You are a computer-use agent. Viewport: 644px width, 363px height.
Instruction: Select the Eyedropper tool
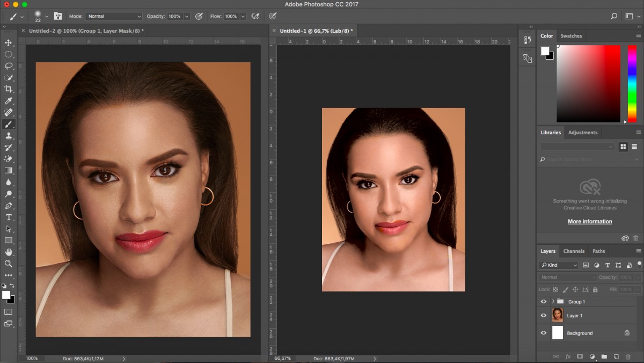(9, 101)
